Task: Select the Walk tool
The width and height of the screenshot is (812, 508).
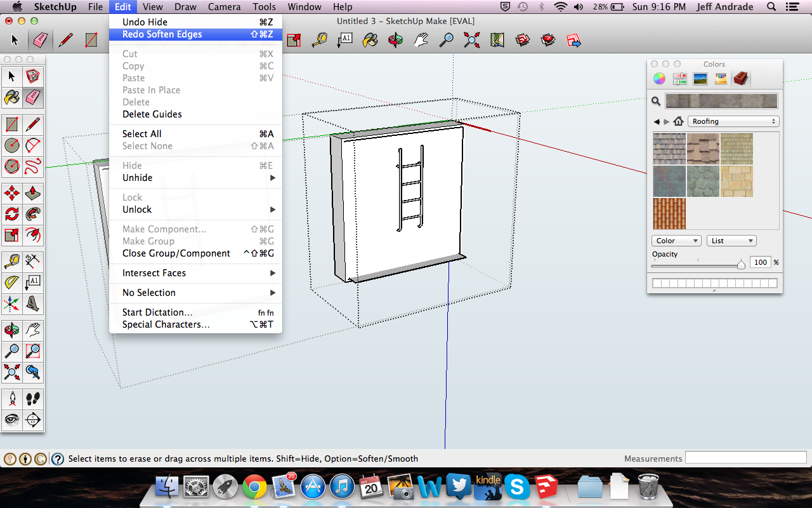Action: click(x=33, y=399)
